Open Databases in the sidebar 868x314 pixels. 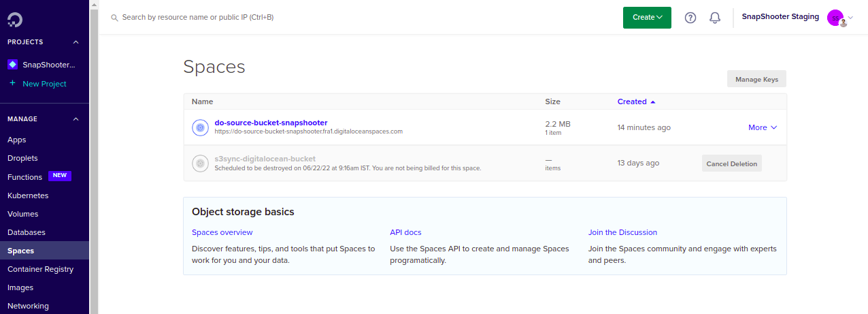pos(27,232)
